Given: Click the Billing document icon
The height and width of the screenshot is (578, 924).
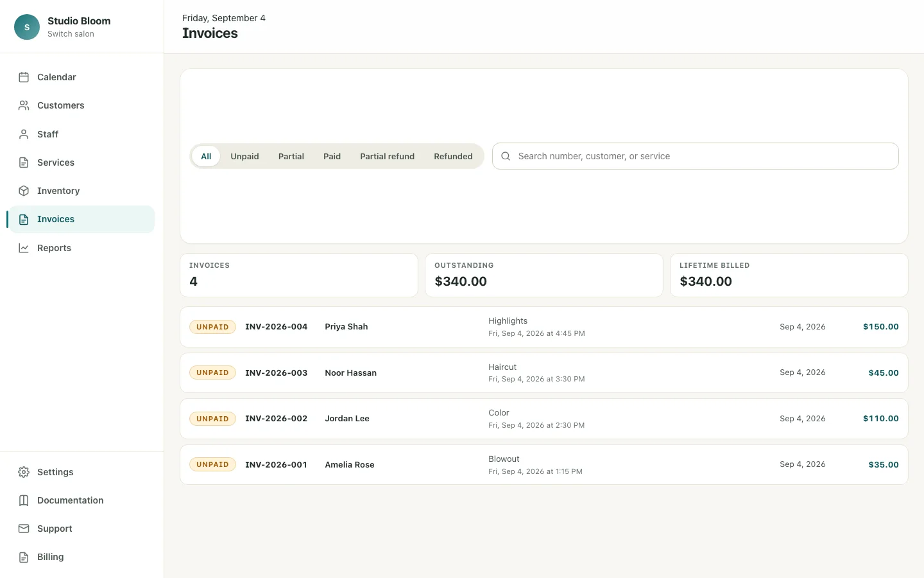Looking at the screenshot, I should click(x=24, y=557).
